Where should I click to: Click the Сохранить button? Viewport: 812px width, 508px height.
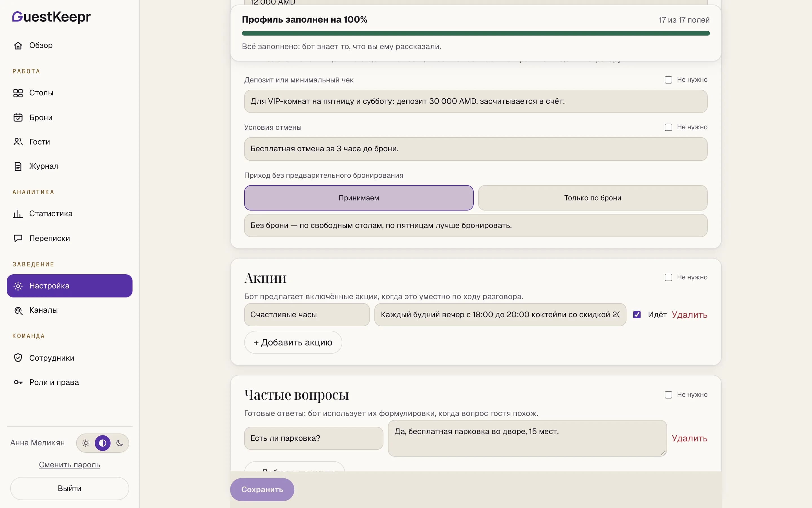(262, 490)
